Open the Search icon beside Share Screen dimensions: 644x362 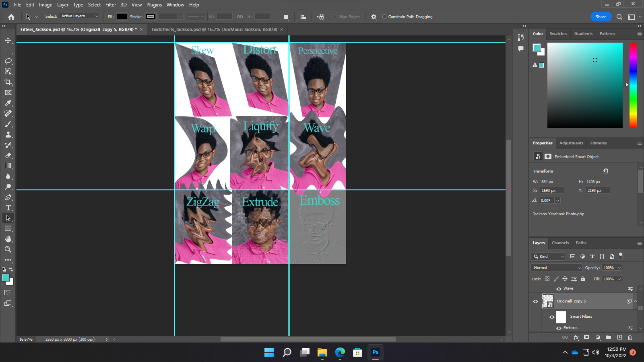point(619,17)
